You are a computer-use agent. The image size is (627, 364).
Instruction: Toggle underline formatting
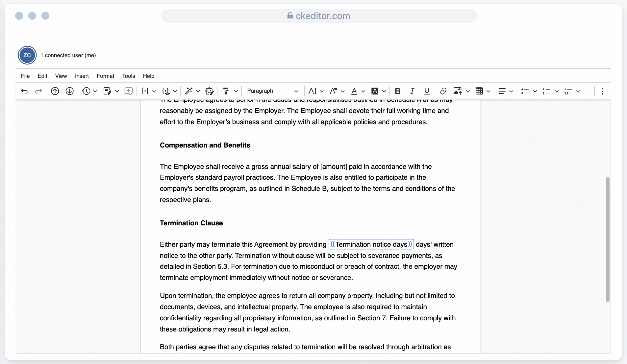[x=427, y=91]
